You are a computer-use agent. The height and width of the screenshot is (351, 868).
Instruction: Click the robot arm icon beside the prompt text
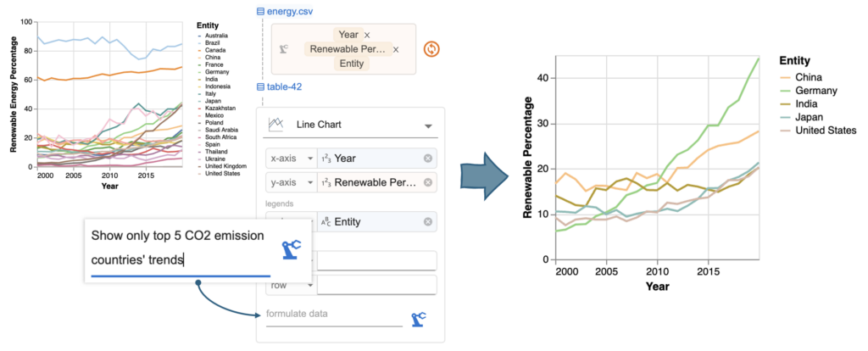point(292,248)
